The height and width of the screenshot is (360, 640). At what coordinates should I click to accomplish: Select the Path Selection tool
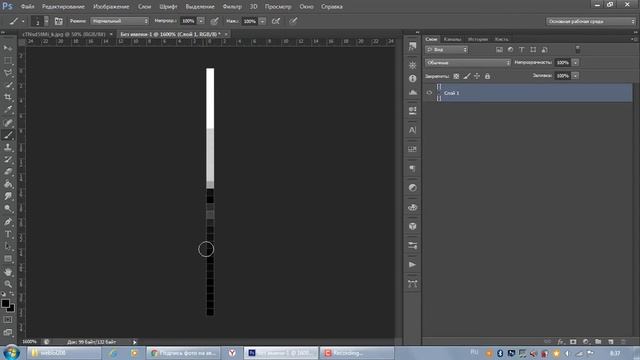click(x=8, y=246)
